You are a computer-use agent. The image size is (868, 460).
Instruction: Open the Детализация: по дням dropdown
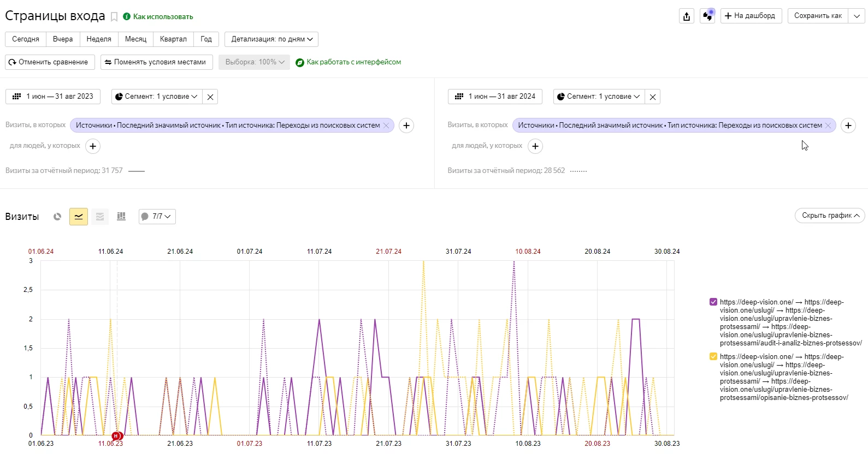271,39
